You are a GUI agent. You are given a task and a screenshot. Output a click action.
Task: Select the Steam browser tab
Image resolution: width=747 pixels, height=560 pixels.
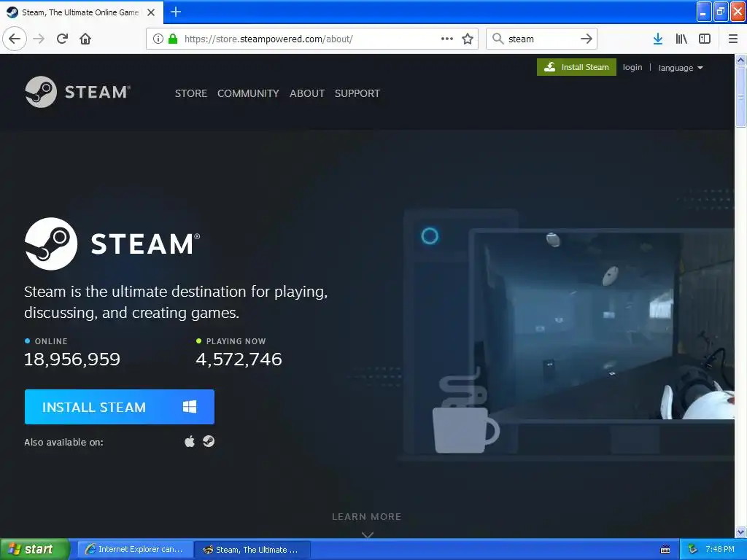(82, 12)
